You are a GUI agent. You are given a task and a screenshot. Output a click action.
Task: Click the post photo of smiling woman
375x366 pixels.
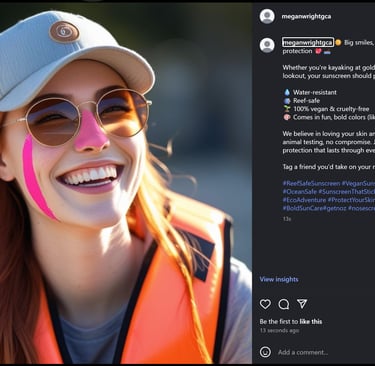pyautogui.click(x=126, y=183)
